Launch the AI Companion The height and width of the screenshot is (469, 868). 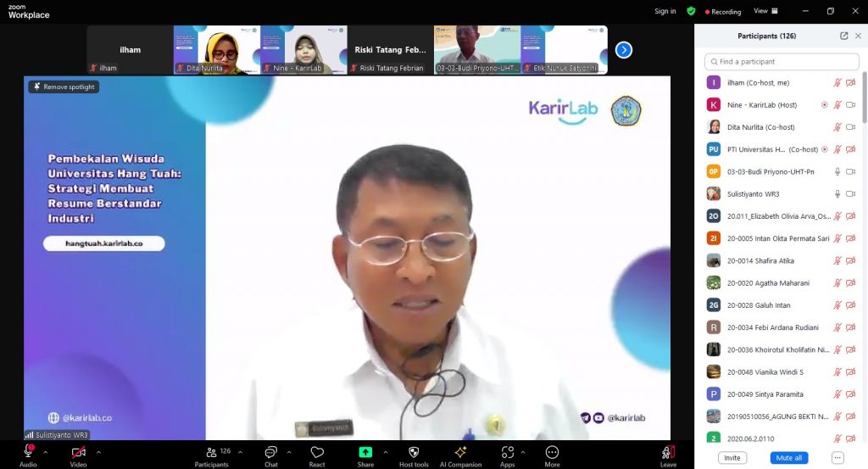pyautogui.click(x=460, y=453)
